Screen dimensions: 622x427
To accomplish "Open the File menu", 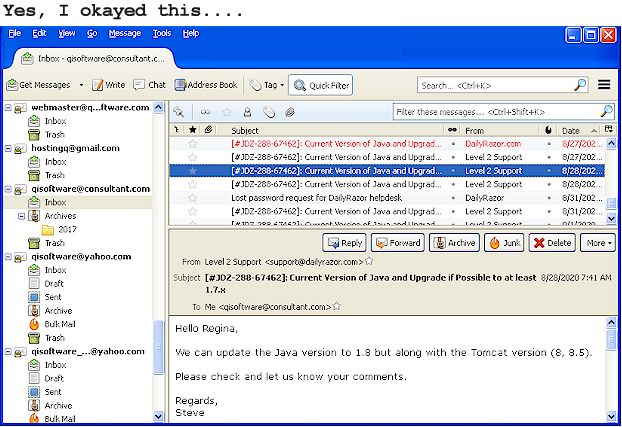I will click(15, 33).
